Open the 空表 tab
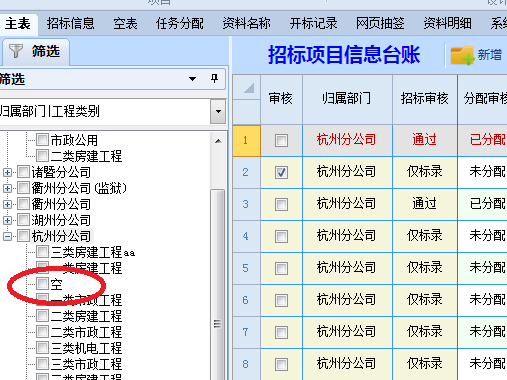Screen dimensions: 507x380 tap(125, 24)
